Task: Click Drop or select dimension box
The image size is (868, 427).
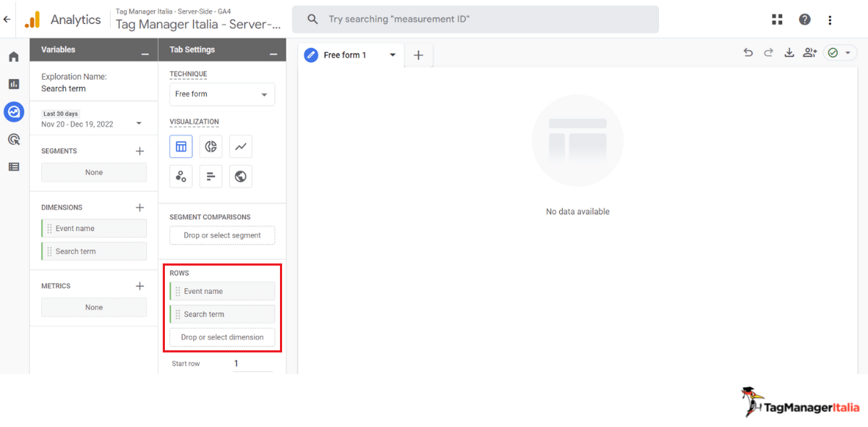Action: pos(222,337)
